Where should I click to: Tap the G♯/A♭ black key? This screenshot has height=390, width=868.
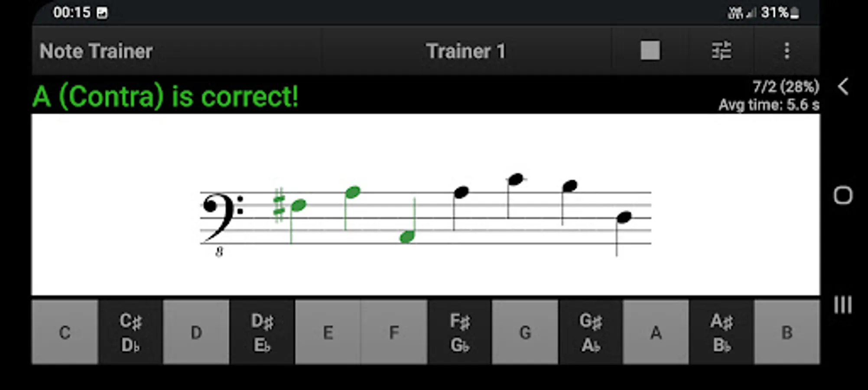(x=591, y=332)
